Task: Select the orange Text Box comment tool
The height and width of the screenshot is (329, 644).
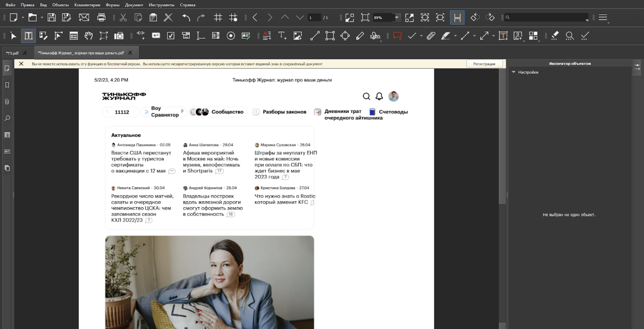Action: [503, 36]
